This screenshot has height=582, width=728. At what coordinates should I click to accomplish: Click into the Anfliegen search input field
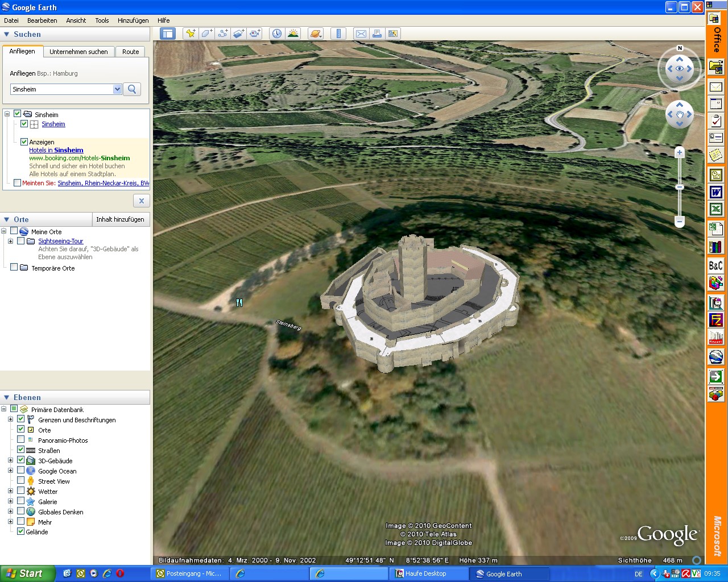click(61, 89)
